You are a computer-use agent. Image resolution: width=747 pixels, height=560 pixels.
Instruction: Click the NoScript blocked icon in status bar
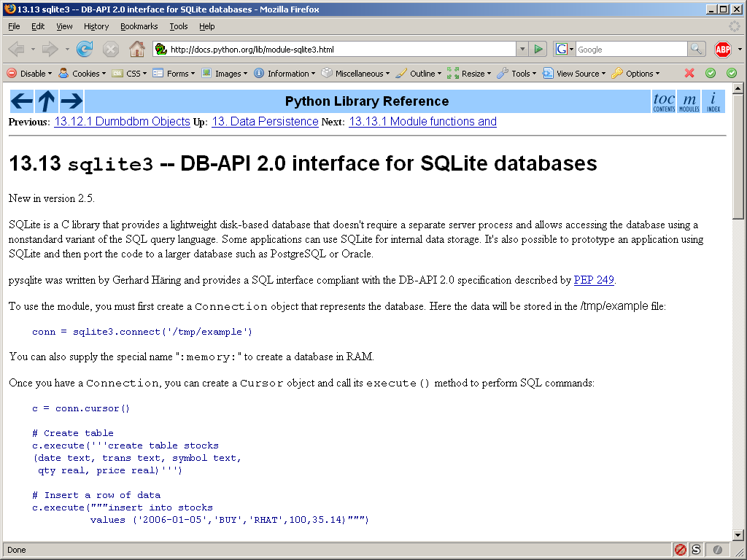tap(681, 550)
